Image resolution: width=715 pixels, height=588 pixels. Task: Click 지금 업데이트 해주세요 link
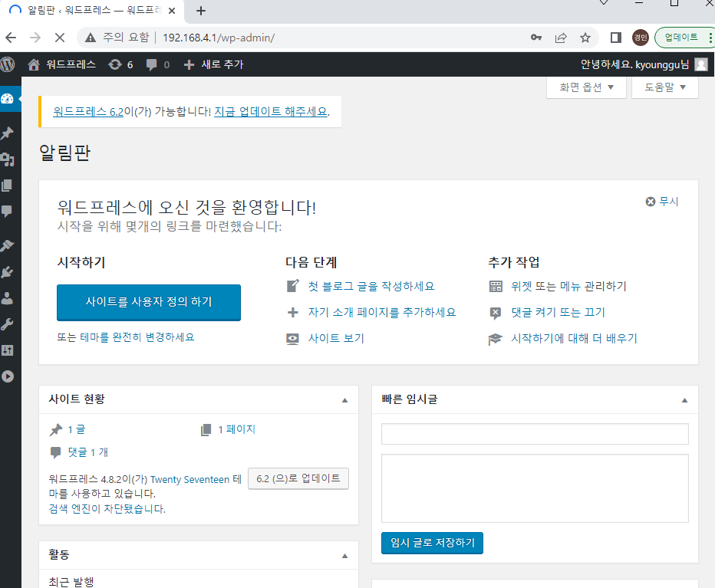pos(271,112)
